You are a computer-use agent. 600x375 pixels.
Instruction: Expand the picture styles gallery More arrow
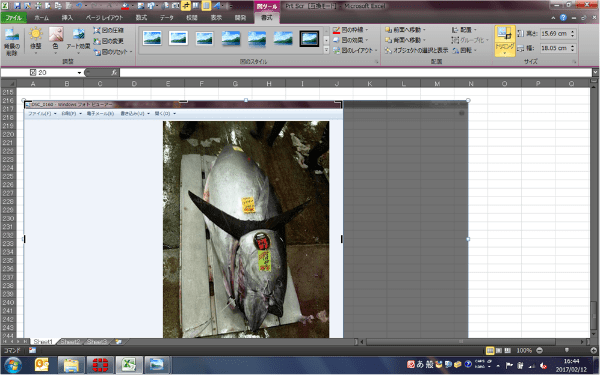pos(326,50)
